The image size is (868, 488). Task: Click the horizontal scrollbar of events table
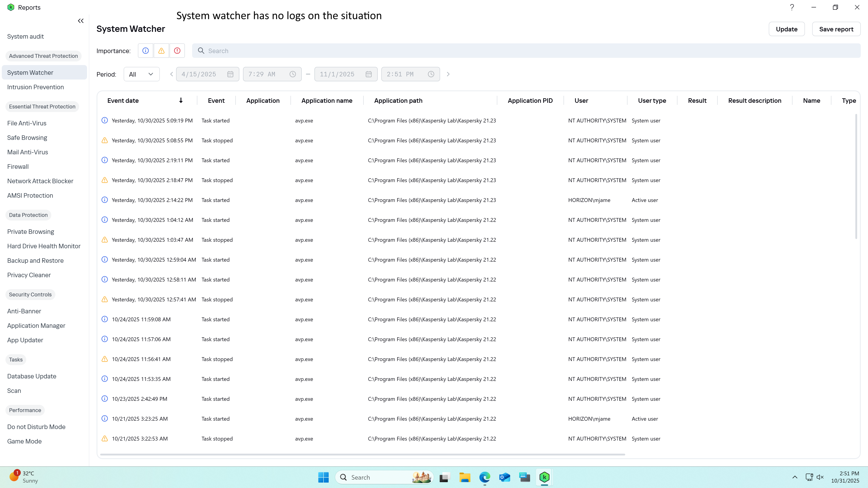(x=363, y=454)
